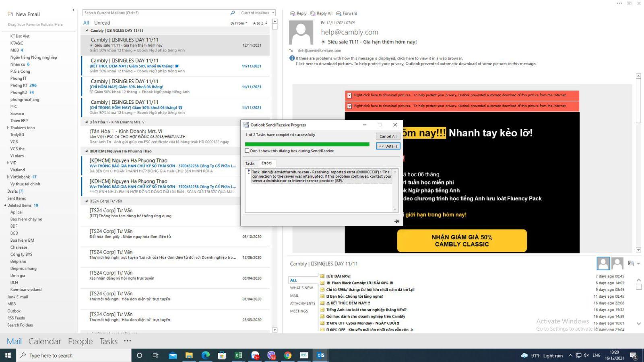Click the info icon in message bar
The height and width of the screenshot is (362, 644).
click(292, 58)
